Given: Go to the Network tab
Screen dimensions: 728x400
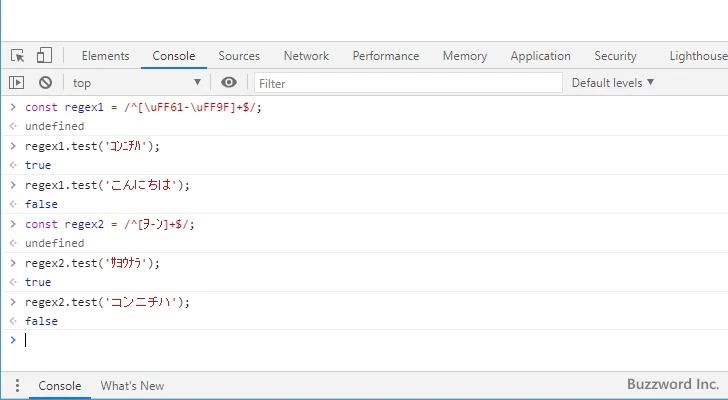Looking at the screenshot, I should (306, 56).
